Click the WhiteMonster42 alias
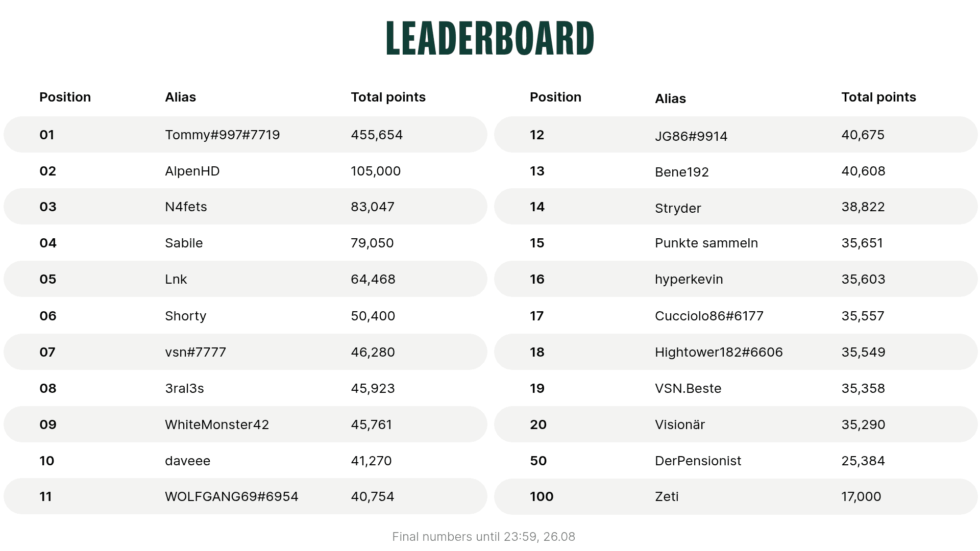Image resolution: width=980 pixels, height=551 pixels. [x=217, y=424]
